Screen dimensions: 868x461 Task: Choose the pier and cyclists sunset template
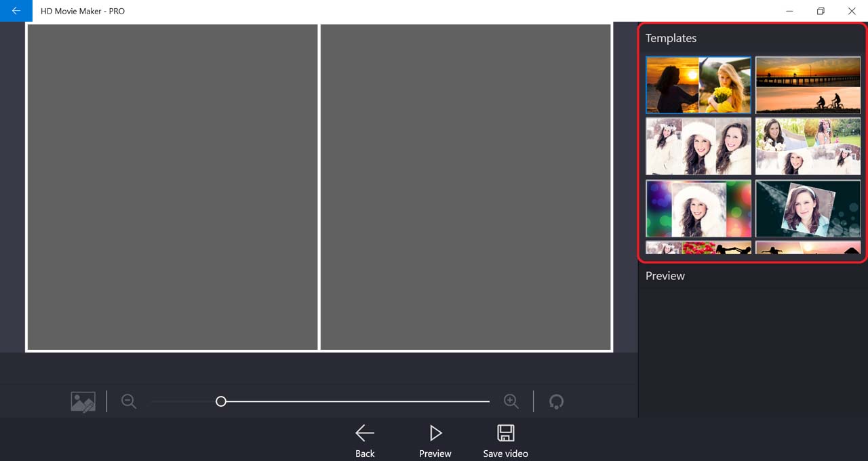[808, 85]
